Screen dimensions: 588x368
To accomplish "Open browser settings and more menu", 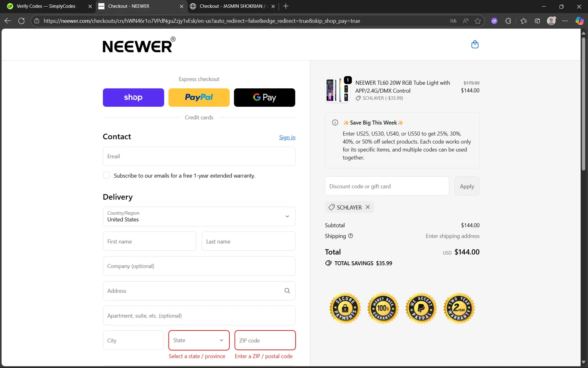I will pos(565,21).
